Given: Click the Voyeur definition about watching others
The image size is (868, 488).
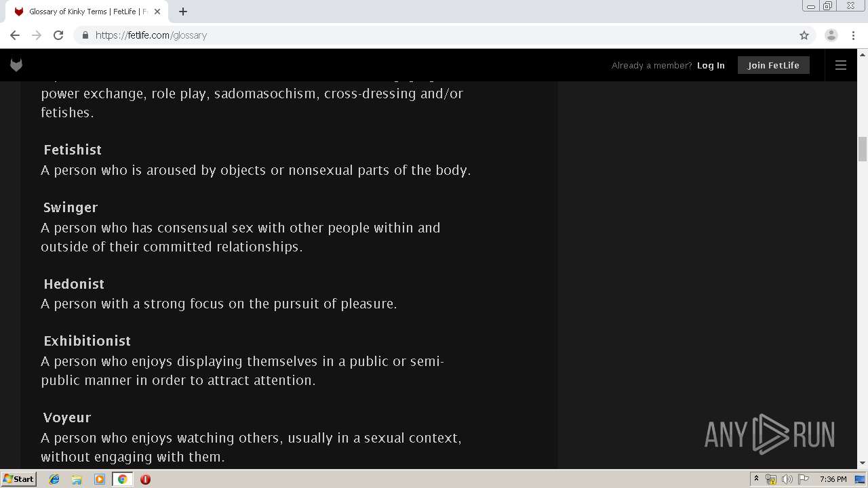Looking at the screenshot, I should (x=251, y=447).
